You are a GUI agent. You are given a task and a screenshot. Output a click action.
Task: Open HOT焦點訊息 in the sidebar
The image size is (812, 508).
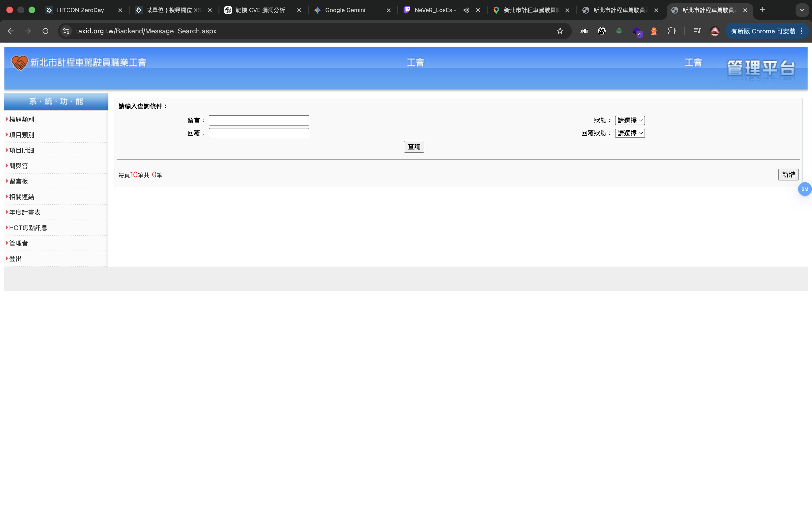[28, 228]
